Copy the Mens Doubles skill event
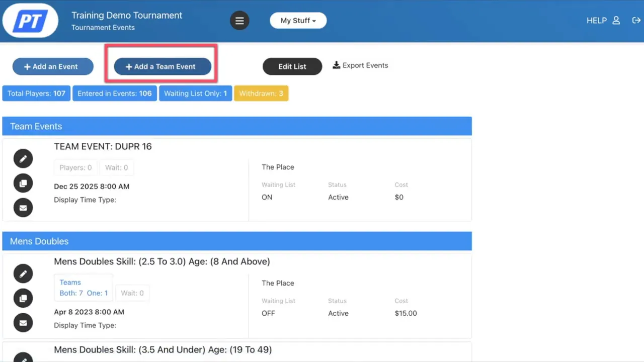The image size is (644, 362). click(x=23, y=298)
